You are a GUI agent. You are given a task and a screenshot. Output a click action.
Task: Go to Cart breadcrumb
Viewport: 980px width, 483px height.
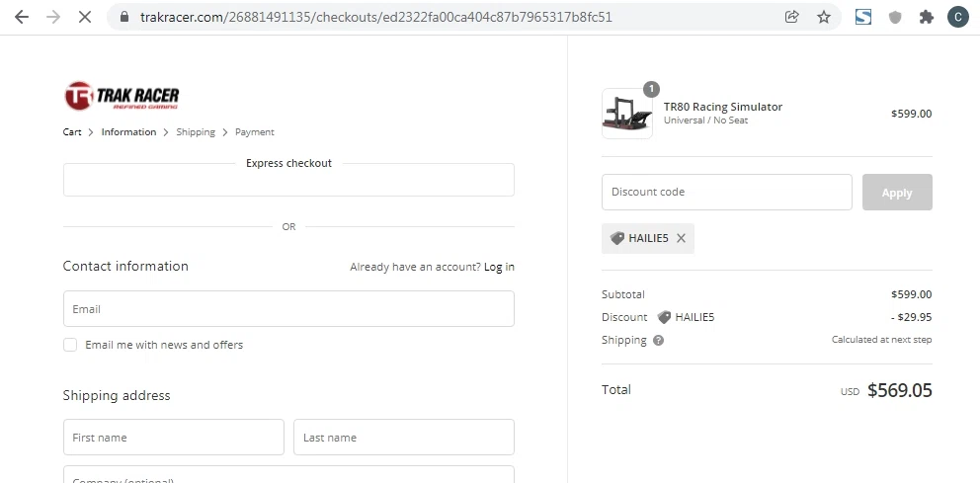point(72,131)
